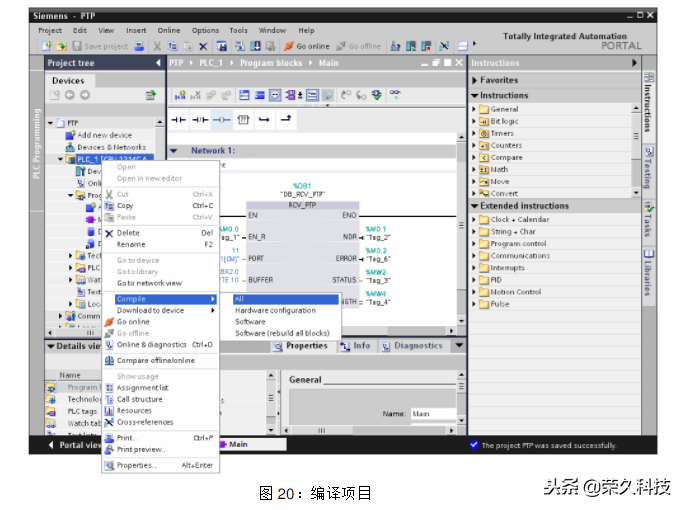
Task: Click the Add new device item
Action: [x=104, y=135]
